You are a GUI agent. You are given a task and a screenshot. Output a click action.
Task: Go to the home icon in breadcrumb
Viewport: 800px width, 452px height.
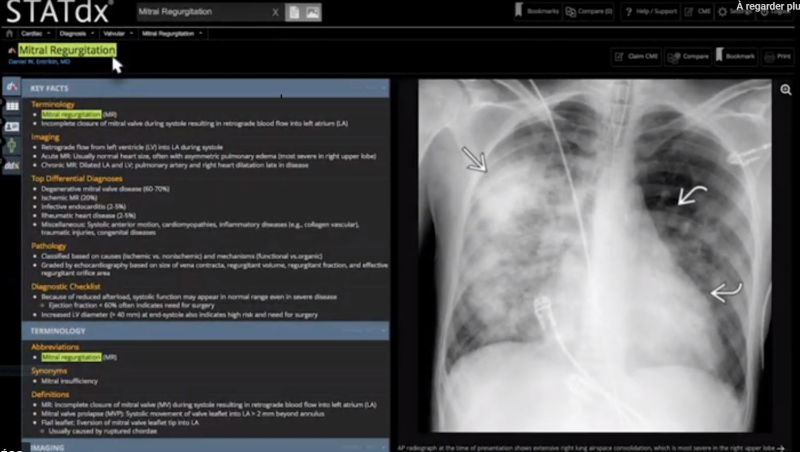tap(9, 34)
